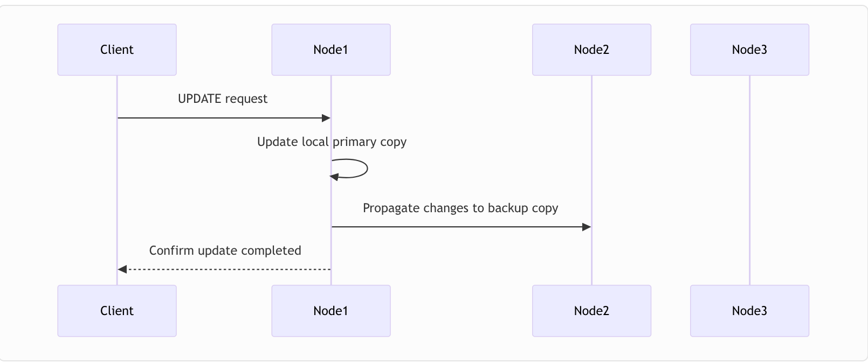The height and width of the screenshot is (363, 868).
Task: Select the bottom Node1 participant box
Action: tap(330, 311)
